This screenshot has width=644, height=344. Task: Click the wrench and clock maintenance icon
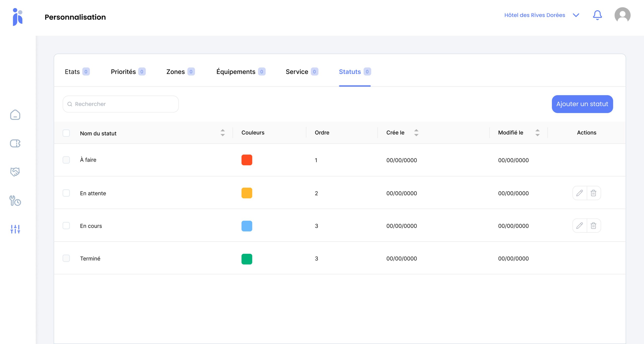coord(15,201)
